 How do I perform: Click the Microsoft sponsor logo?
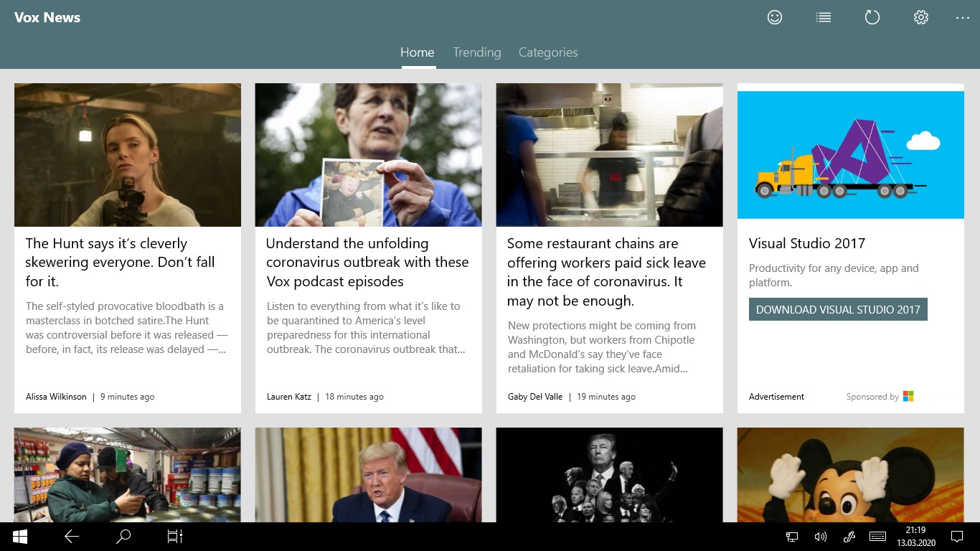[908, 396]
